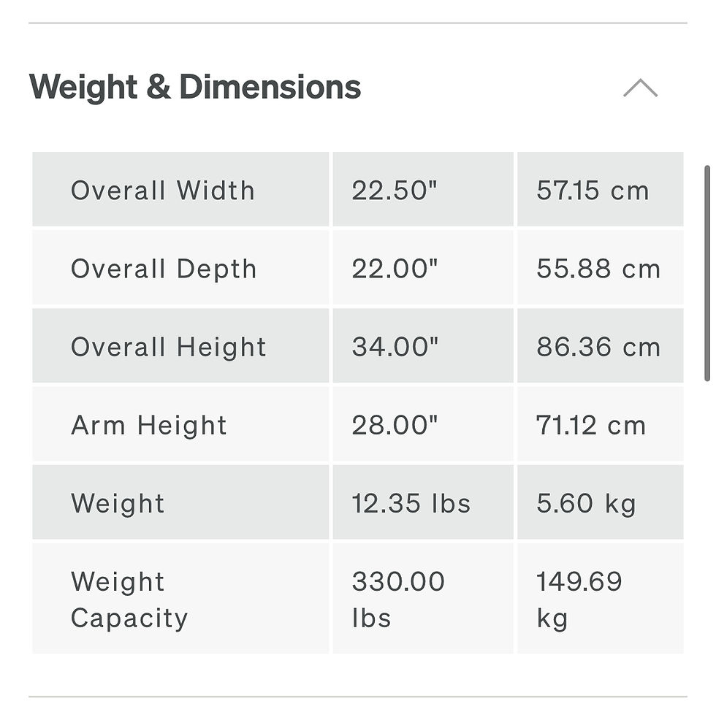Click the Arm Height label
The image size is (716, 728).
149,425
